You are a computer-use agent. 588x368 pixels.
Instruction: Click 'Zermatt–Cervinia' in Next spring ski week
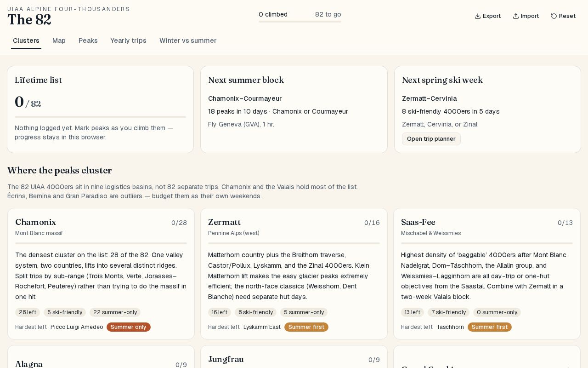click(x=430, y=98)
